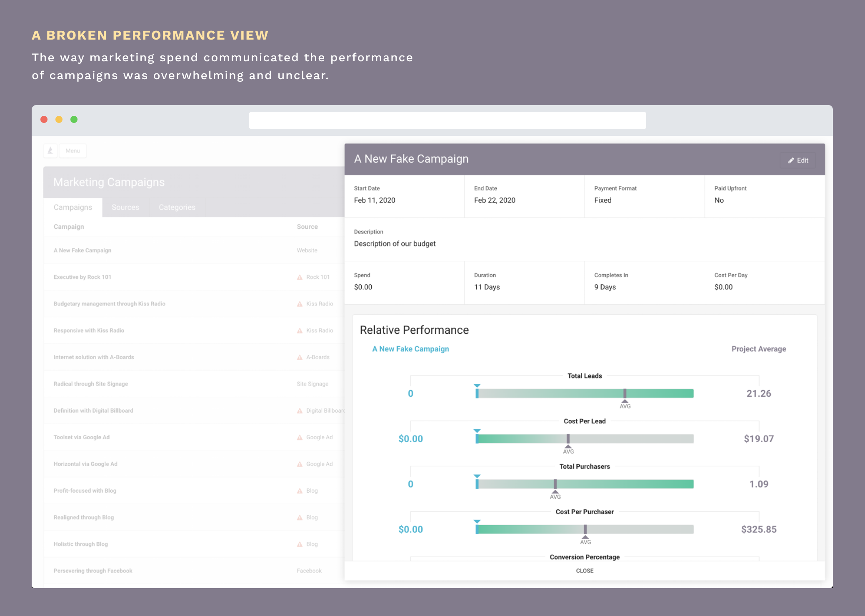Click the AVG marker under Total Leads bar
The width and height of the screenshot is (865, 616).
(625, 403)
